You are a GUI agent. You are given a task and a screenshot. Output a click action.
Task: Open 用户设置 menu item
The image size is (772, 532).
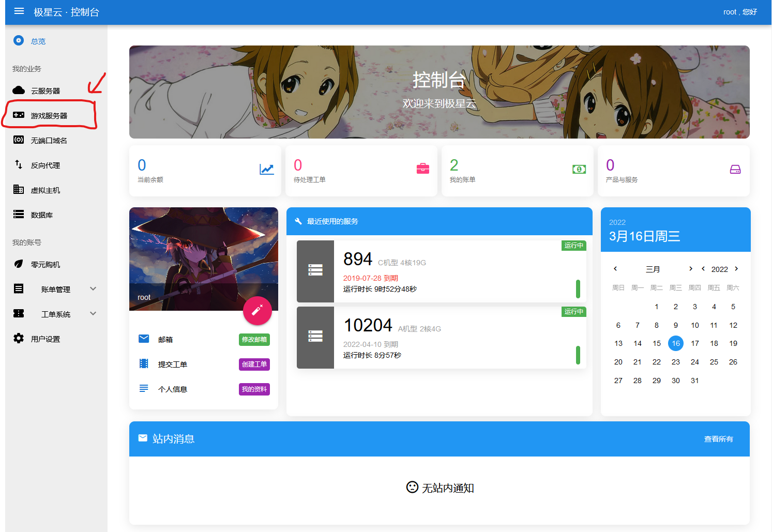56,339
